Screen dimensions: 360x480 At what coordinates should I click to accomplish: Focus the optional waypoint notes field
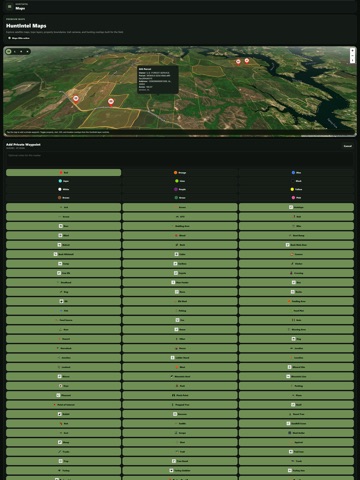click(x=180, y=159)
